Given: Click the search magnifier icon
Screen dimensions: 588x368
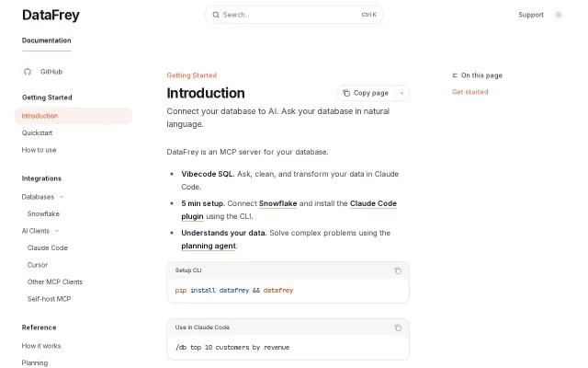Looking at the screenshot, I should point(216,15).
